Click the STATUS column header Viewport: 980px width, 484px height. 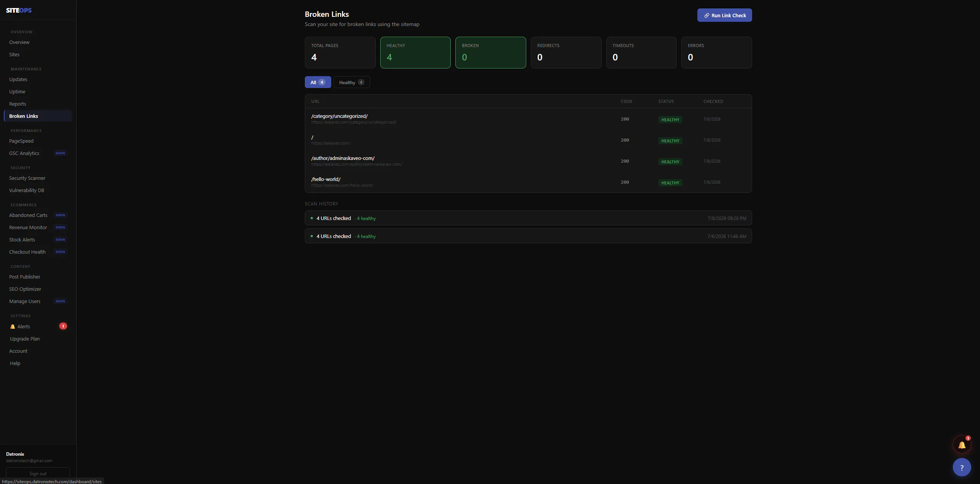tap(666, 101)
